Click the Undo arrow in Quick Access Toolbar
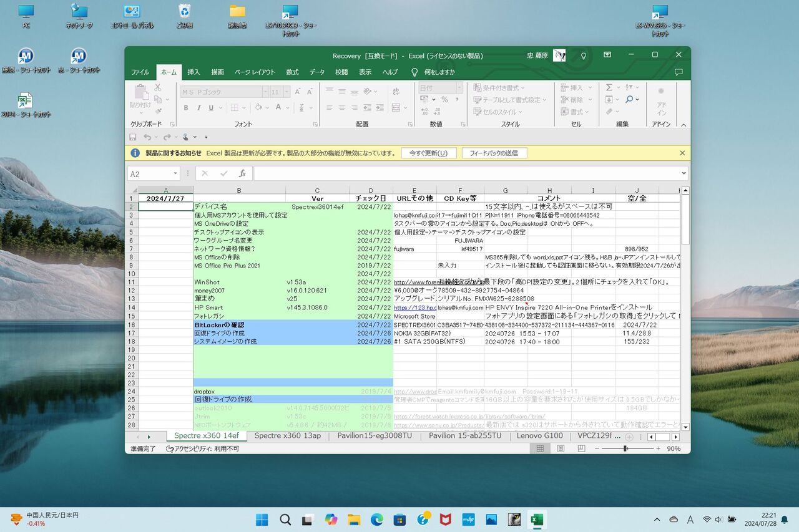Viewport: 799px width, 532px height. (147, 137)
